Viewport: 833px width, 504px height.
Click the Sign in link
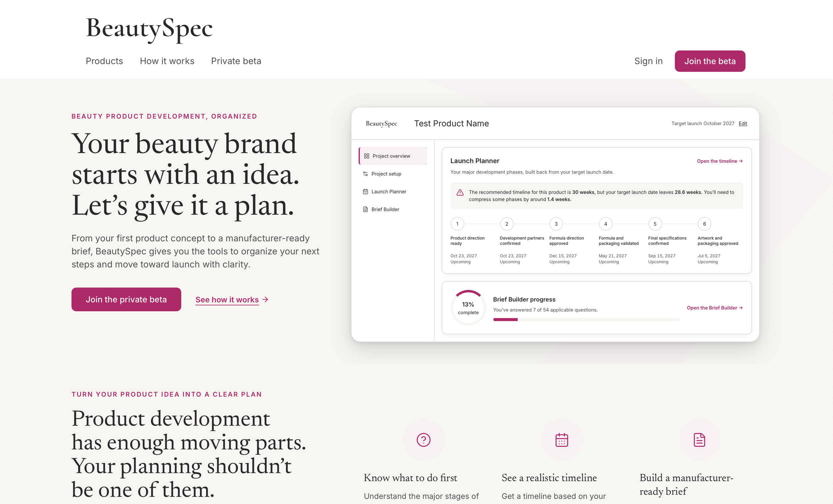[648, 61]
